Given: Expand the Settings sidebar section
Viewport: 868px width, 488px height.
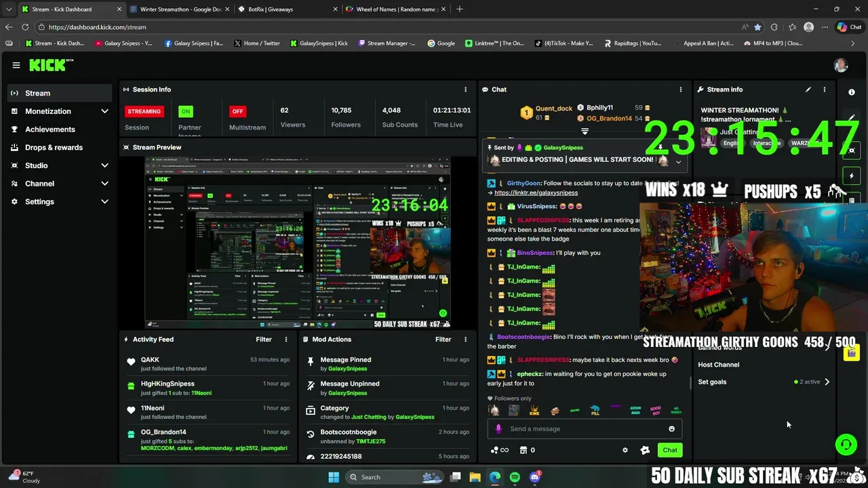Looking at the screenshot, I should point(104,201).
